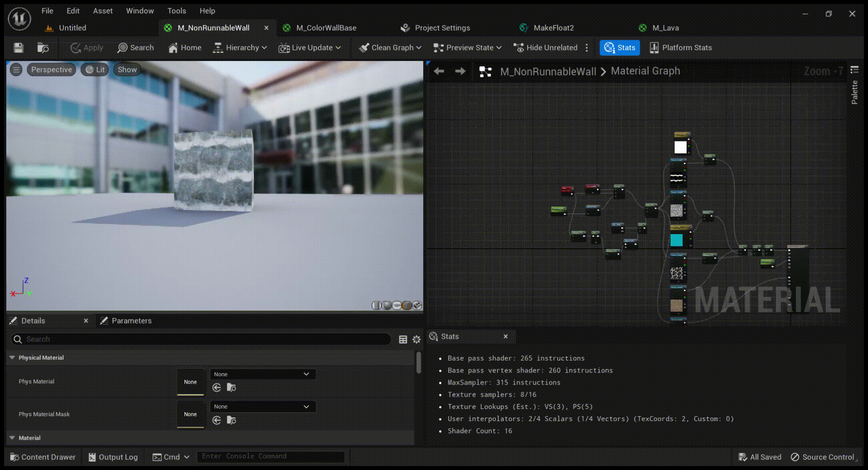Screen dimensions: 868x470
Task: Switch to the Parameters tab
Action: point(132,321)
